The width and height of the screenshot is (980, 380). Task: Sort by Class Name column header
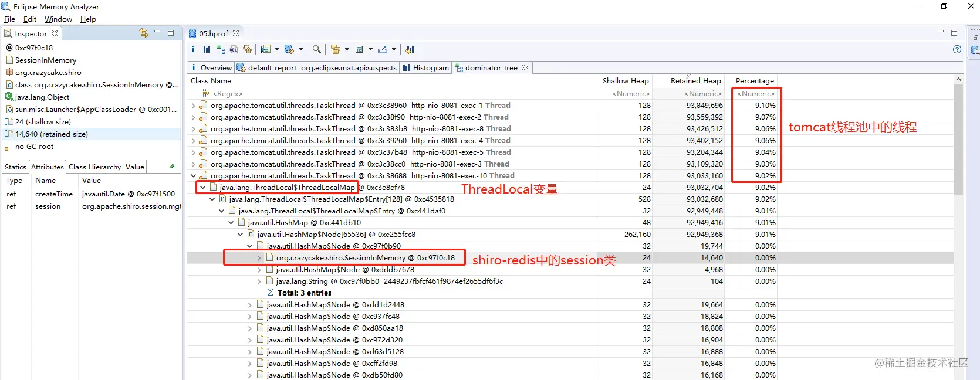[x=392, y=81]
